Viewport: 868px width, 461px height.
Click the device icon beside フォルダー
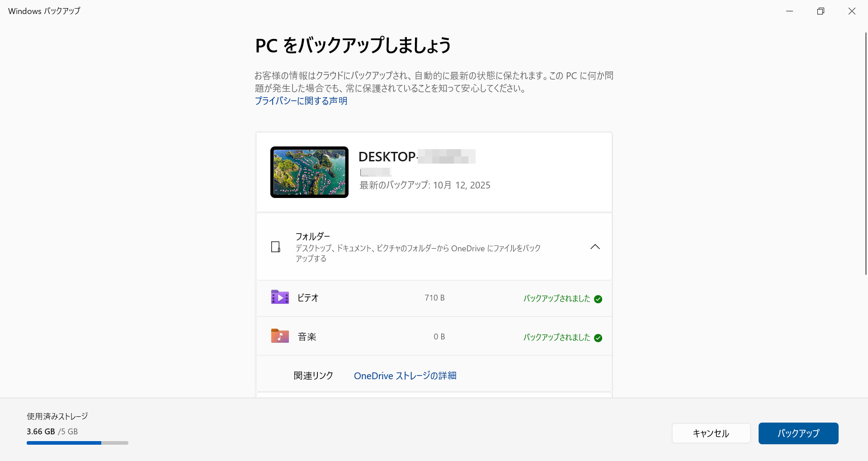pyautogui.click(x=276, y=247)
